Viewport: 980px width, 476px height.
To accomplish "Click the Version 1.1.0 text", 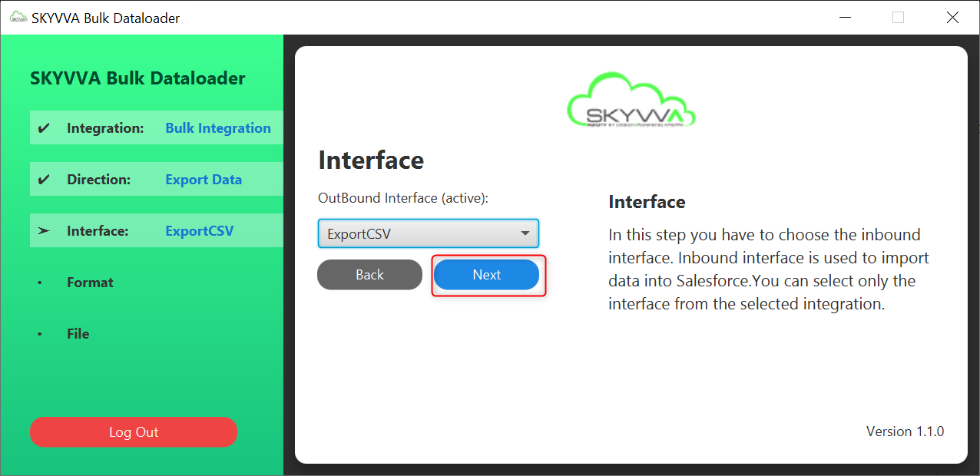I will tap(905, 431).
